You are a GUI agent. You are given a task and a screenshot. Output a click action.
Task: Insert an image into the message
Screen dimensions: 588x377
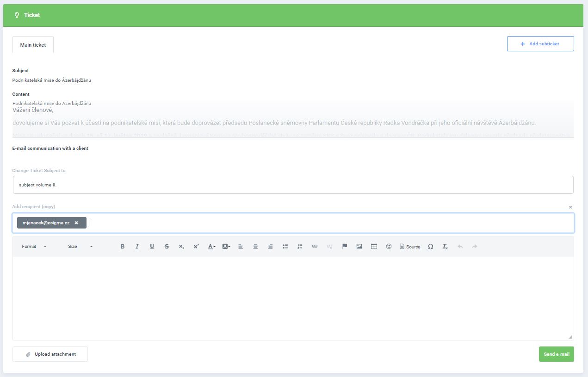pyautogui.click(x=359, y=247)
